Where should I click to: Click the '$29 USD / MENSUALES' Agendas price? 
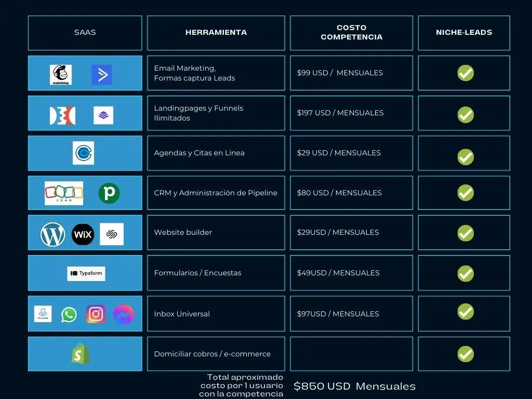click(339, 153)
